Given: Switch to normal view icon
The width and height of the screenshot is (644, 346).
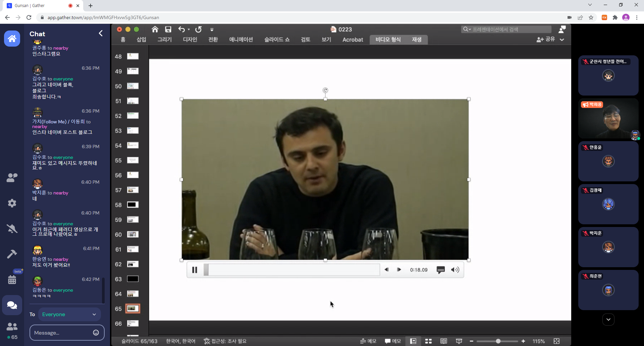Looking at the screenshot, I should [413, 341].
